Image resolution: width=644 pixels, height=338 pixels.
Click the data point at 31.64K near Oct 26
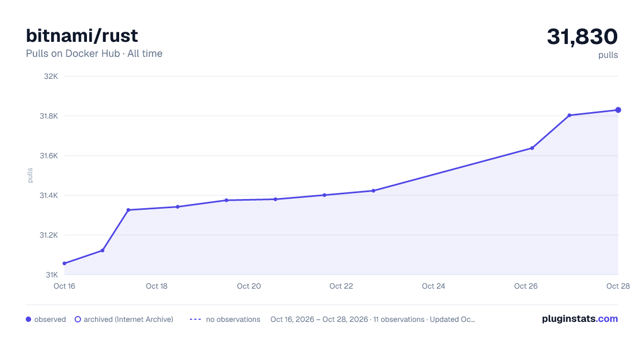pyautogui.click(x=532, y=148)
